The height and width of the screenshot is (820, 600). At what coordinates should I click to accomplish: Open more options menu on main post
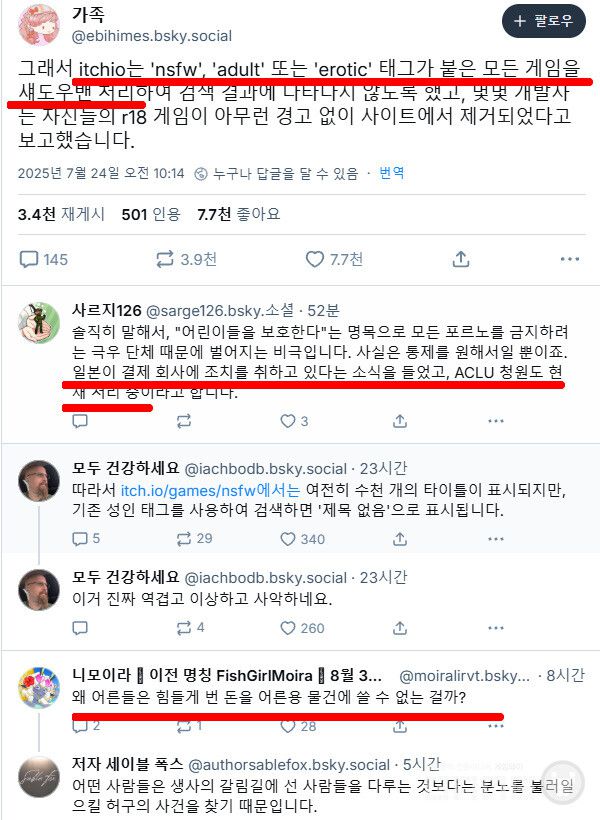[570, 259]
